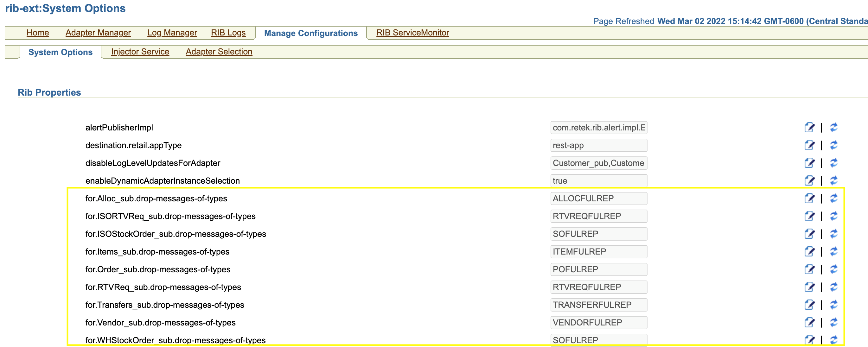Viewport: 868px width, 347px height.
Task: Refresh the enableDynamicAdapterInstanceSelection value
Action: tap(834, 181)
